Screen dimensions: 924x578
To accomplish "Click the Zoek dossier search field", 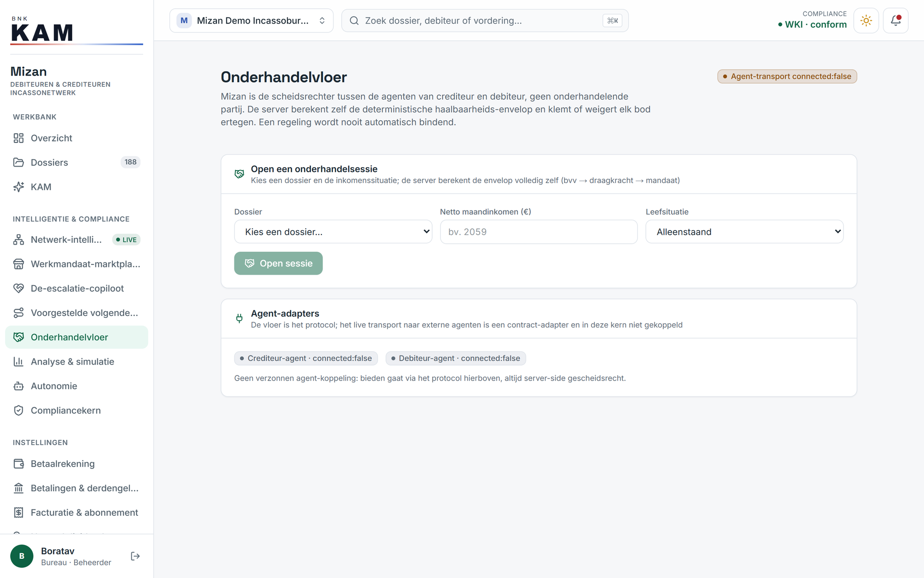I will (x=485, y=21).
